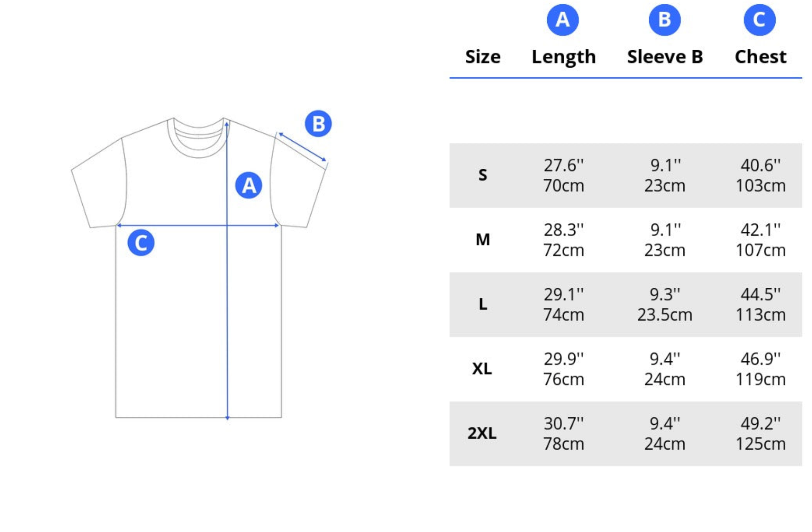Select the Size column header
812x532 pixels.
pos(483,57)
